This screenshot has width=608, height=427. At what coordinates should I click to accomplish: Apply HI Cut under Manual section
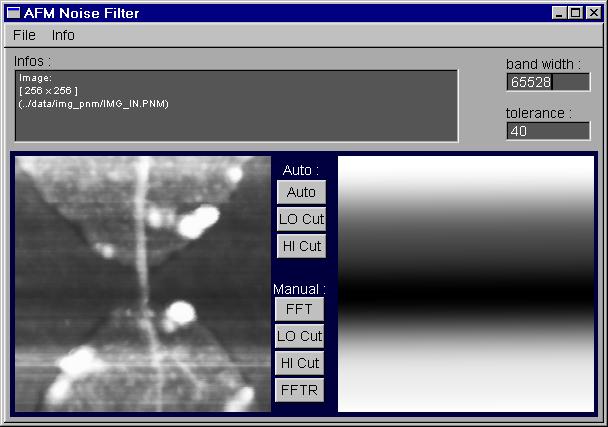click(x=299, y=363)
